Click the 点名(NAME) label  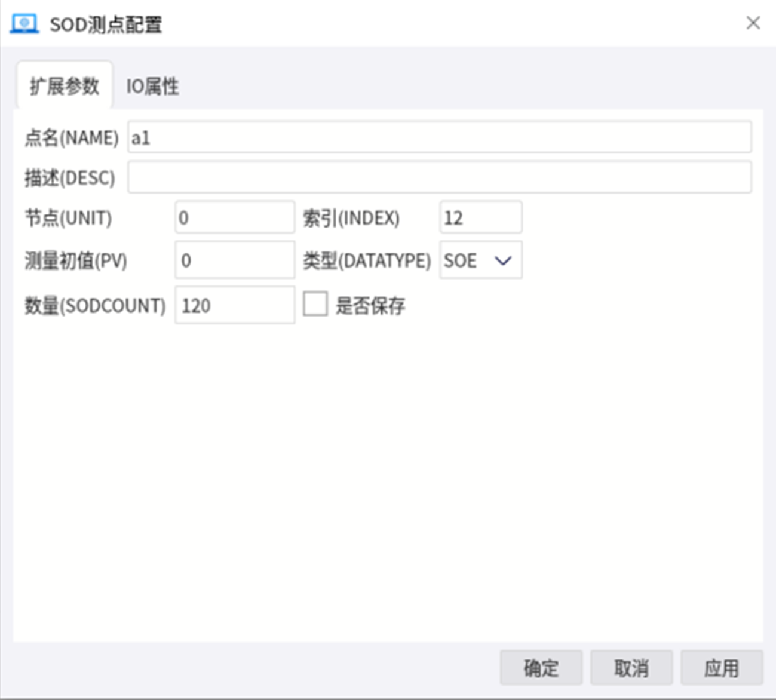pos(72,138)
